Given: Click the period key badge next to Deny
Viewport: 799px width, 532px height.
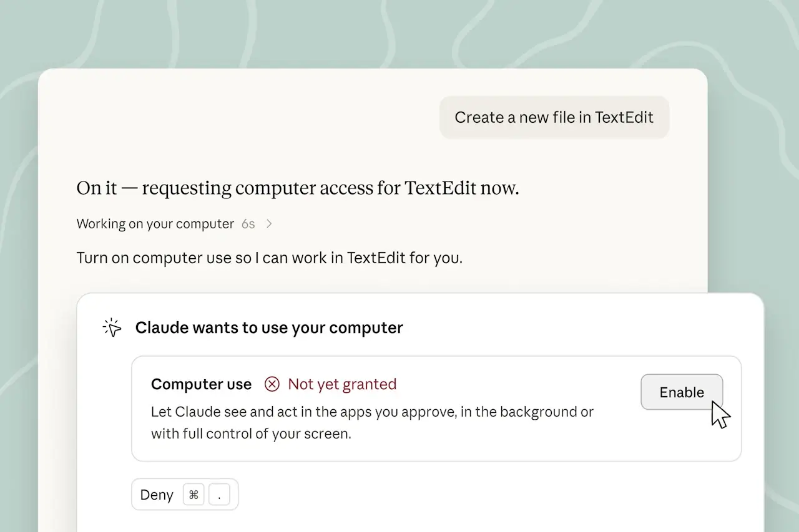Looking at the screenshot, I should click(219, 495).
